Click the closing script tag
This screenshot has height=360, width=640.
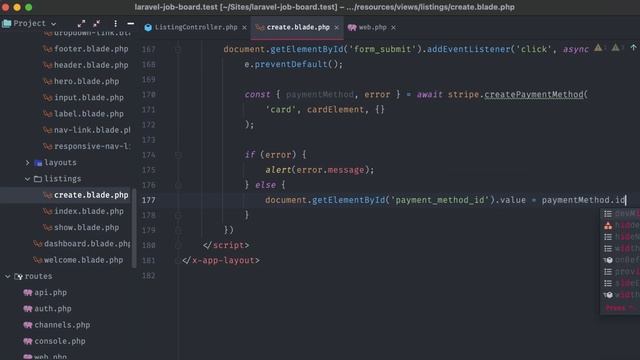[226, 245]
